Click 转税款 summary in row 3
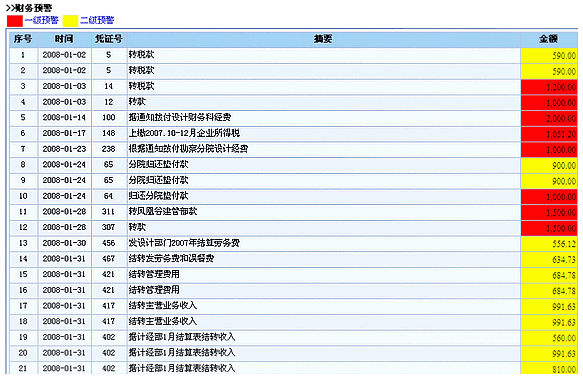The image size is (583, 380). (x=141, y=86)
